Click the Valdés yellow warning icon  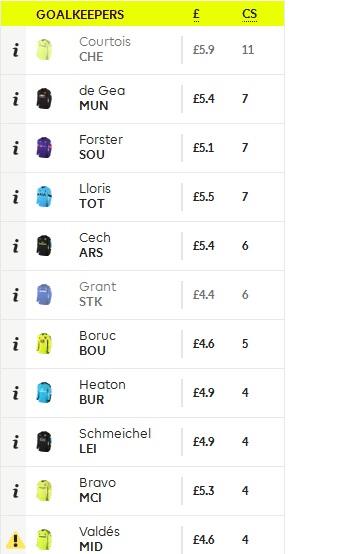16,540
